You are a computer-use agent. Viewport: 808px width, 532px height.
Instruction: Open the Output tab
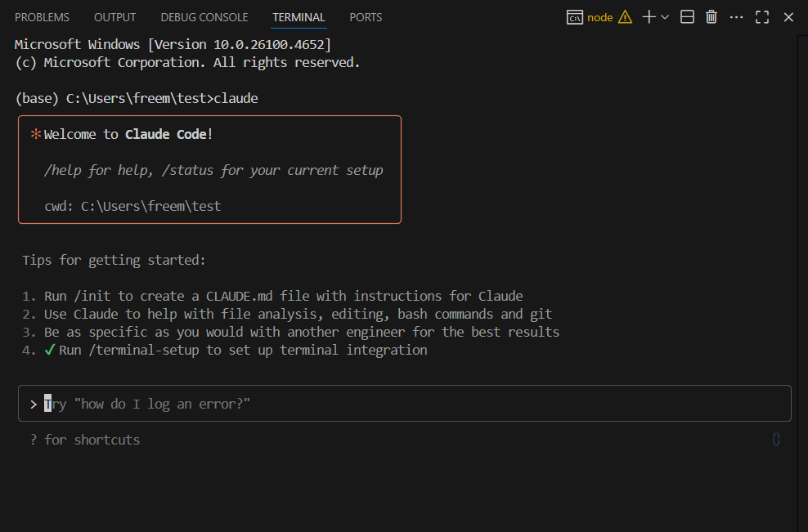pyautogui.click(x=115, y=17)
